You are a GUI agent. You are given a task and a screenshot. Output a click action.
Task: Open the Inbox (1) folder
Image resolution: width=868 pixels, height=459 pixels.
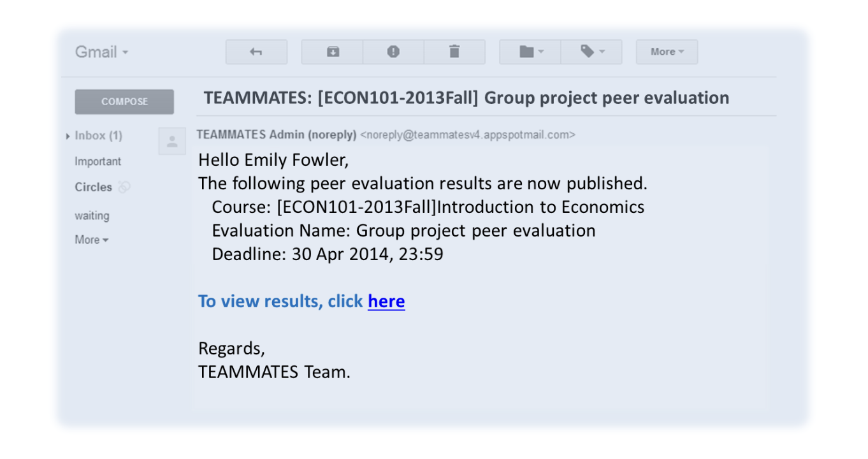point(98,136)
